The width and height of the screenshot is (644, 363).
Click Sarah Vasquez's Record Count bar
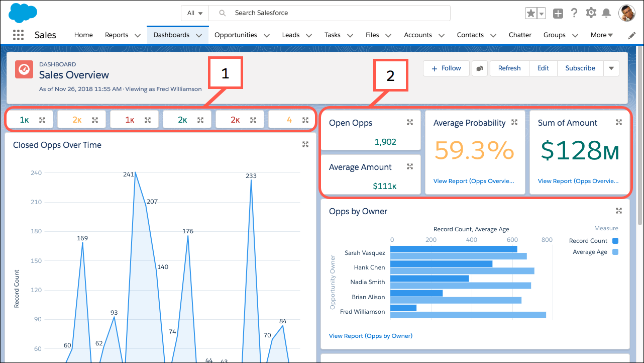click(454, 249)
